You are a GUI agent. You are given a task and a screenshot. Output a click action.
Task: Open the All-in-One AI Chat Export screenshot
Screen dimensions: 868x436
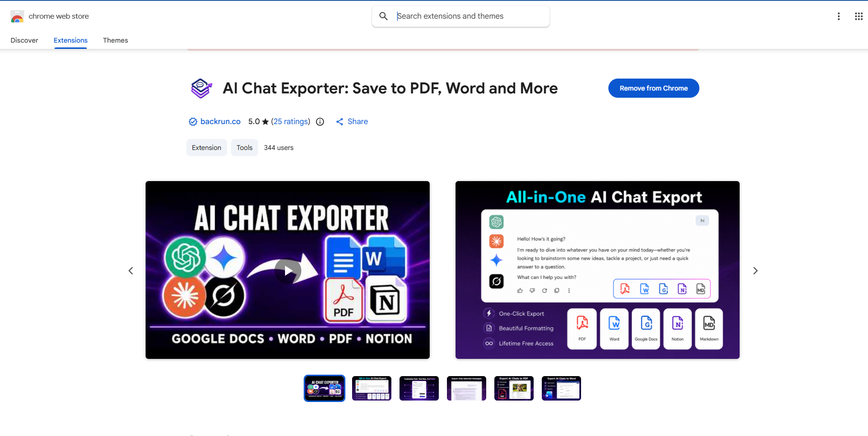[597, 270]
